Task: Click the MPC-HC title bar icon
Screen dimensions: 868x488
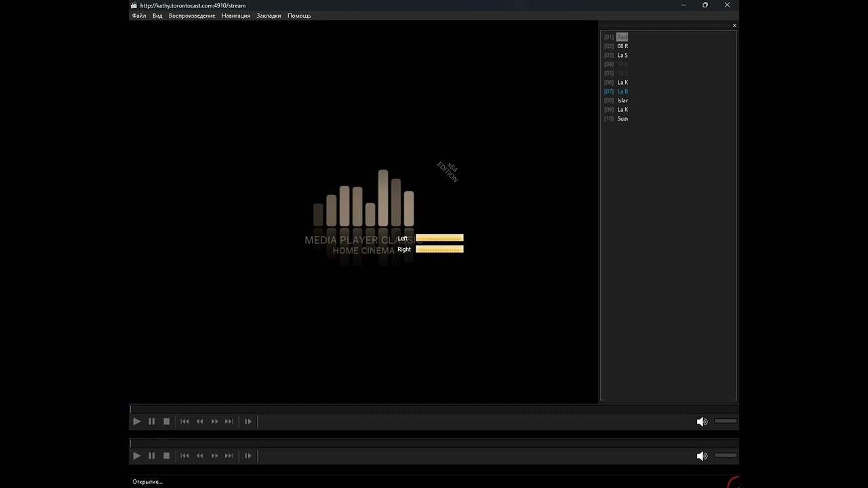Action: click(x=134, y=5)
